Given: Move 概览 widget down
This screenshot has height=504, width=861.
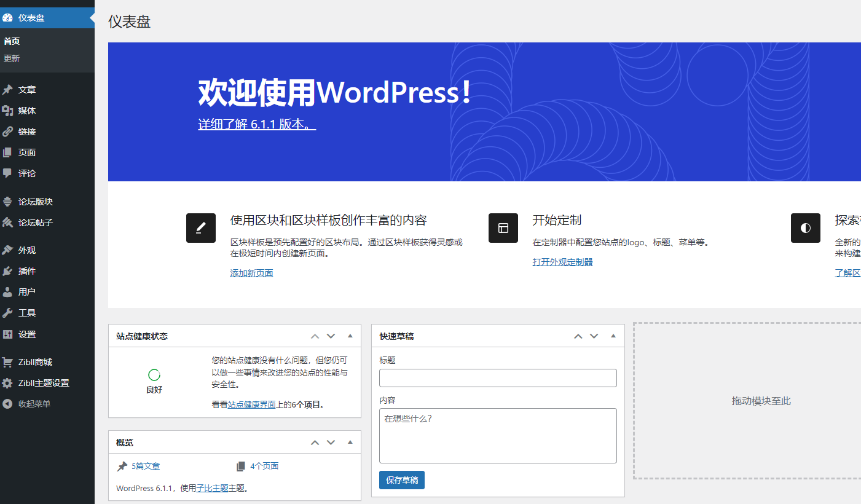Looking at the screenshot, I should [x=331, y=443].
